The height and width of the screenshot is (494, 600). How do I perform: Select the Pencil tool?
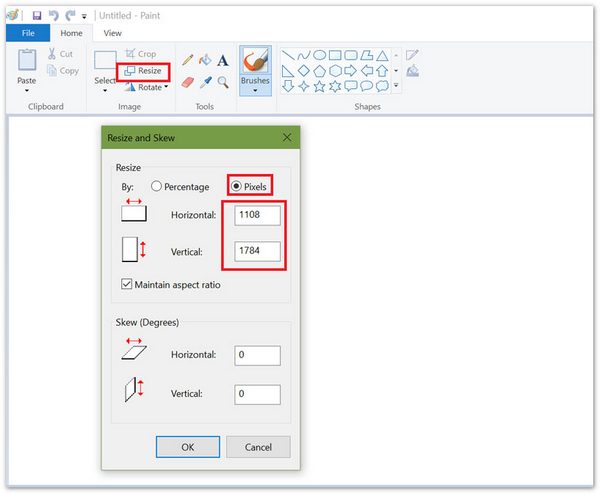tap(187, 61)
